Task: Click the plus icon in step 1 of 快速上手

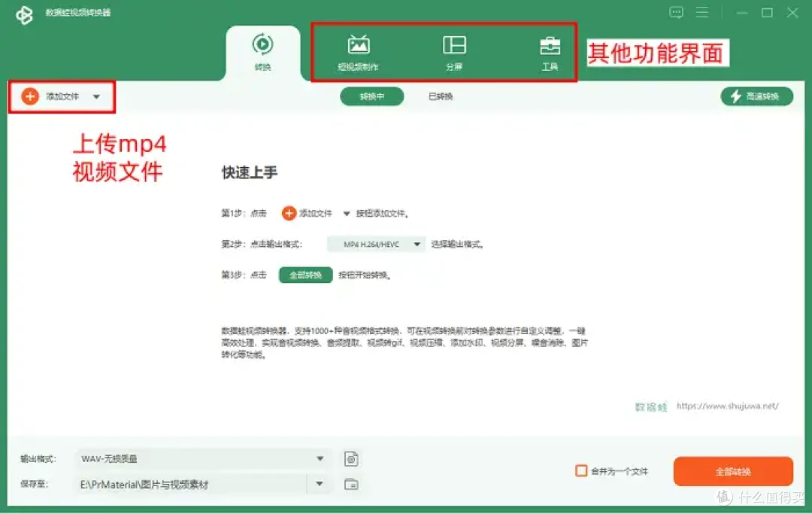Action: [289, 213]
